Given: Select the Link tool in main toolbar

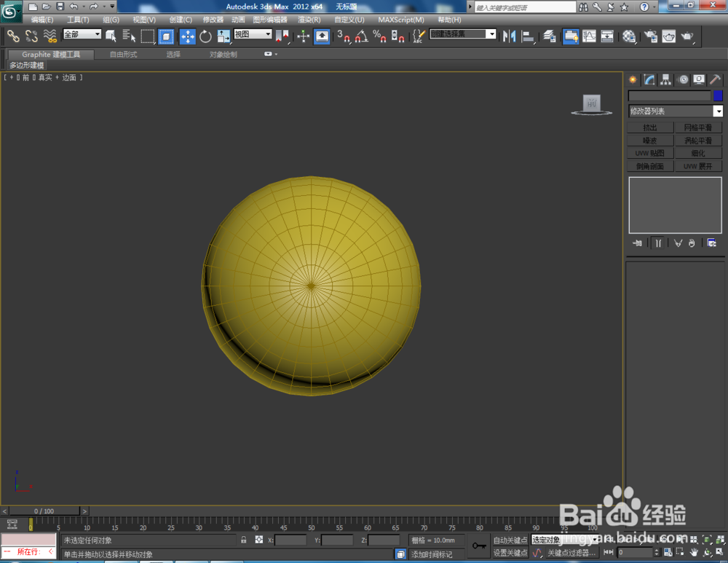Looking at the screenshot, I should [x=13, y=36].
